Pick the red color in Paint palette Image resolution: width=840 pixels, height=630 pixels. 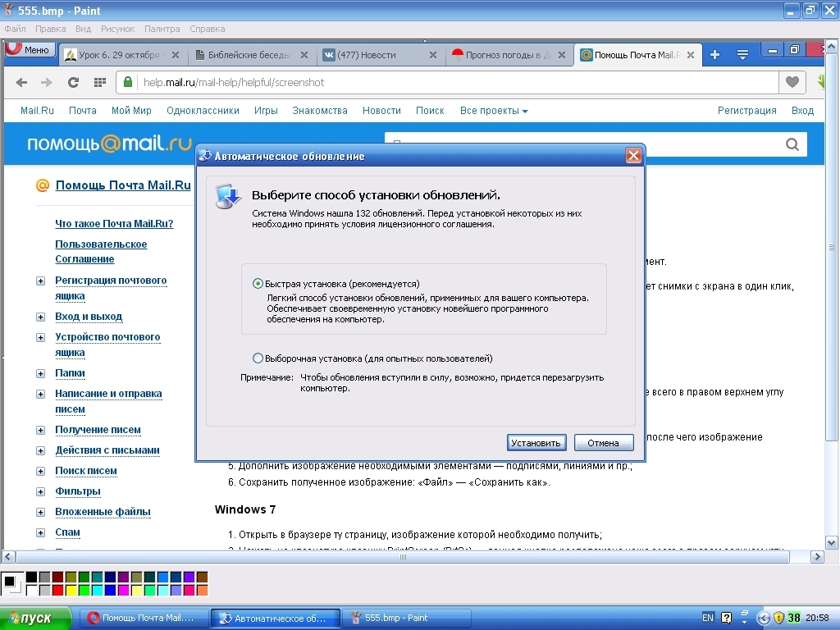[58, 591]
